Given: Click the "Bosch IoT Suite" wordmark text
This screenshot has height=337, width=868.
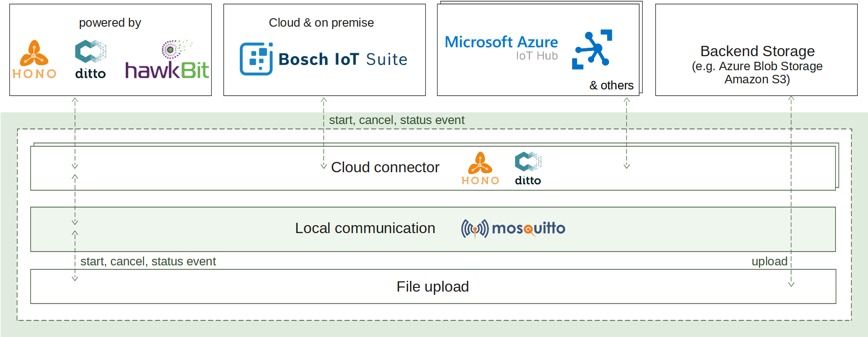Looking at the screenshot, I should coord(343,59).
